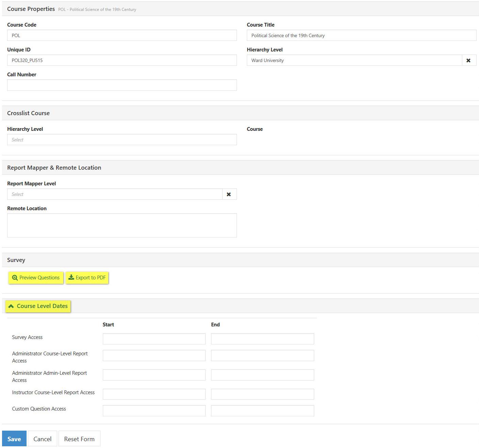This screenshot has width=479, height=448.
Task: Click the Reset Form button
Action: click(x=79, y=439)
